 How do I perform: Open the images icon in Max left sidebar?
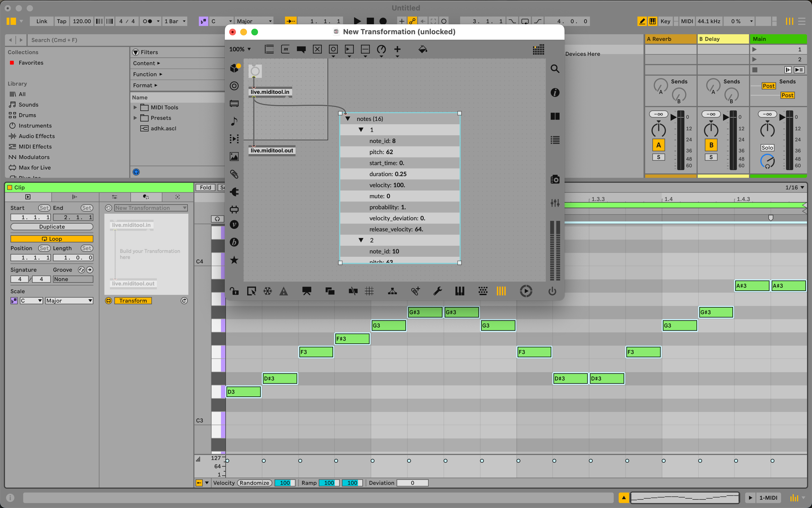coord(234,157)
